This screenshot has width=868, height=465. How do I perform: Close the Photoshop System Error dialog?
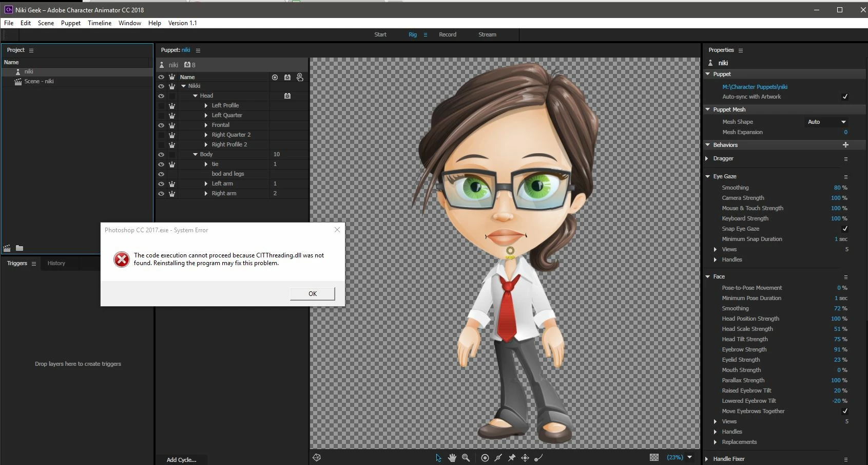click(337, 230)
